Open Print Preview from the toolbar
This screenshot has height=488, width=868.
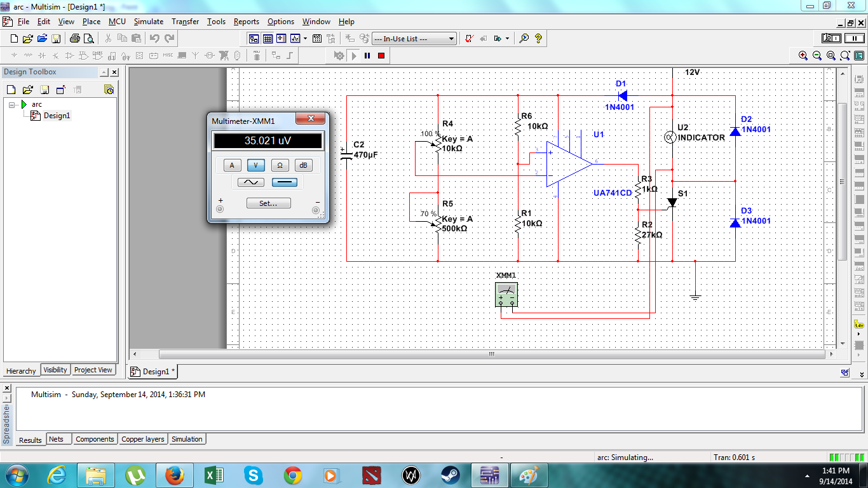(88, 38)
